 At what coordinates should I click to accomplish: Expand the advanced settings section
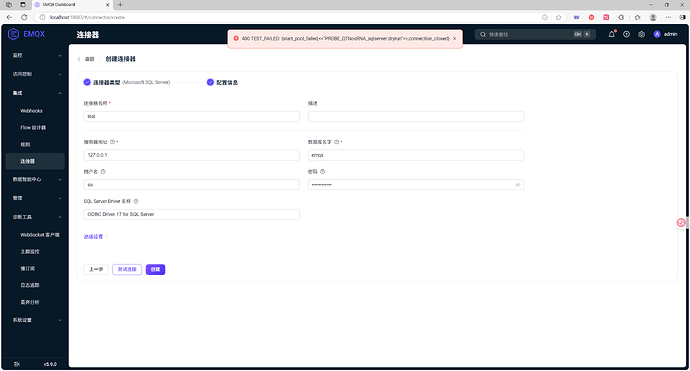(x=95, y=237)
